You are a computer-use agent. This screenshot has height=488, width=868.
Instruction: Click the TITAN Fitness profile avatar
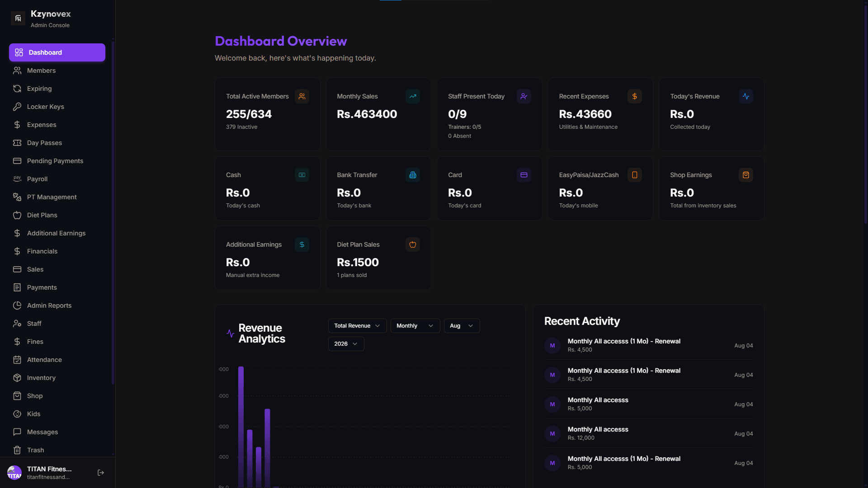click(14, 473)
